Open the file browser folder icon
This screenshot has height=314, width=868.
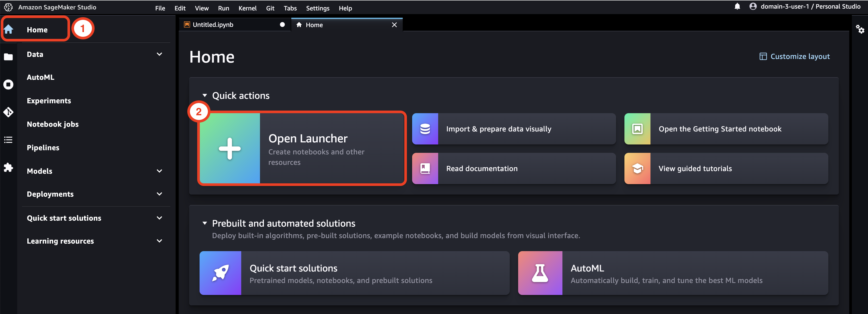tap(8, 57)
